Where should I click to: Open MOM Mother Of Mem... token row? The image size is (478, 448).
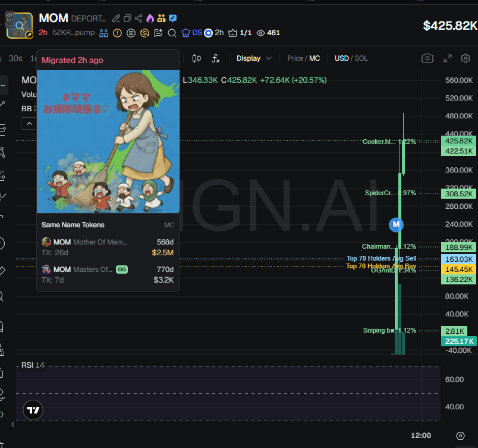[108, 248]
